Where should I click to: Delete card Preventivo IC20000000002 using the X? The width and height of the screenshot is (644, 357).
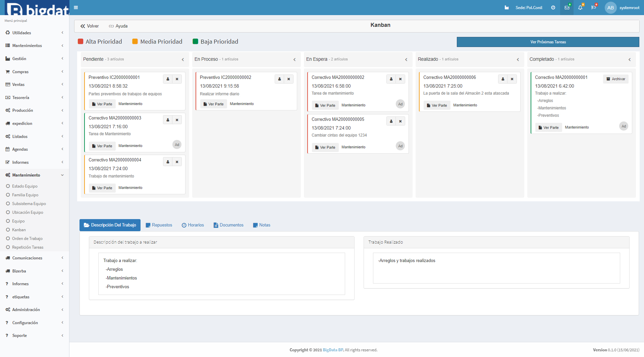[x=289, y=79]
